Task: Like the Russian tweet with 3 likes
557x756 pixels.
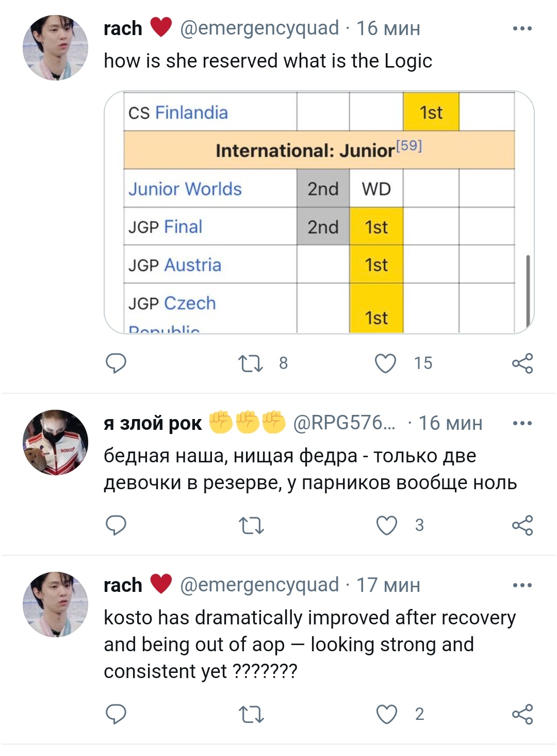Action: pos(387,525)
